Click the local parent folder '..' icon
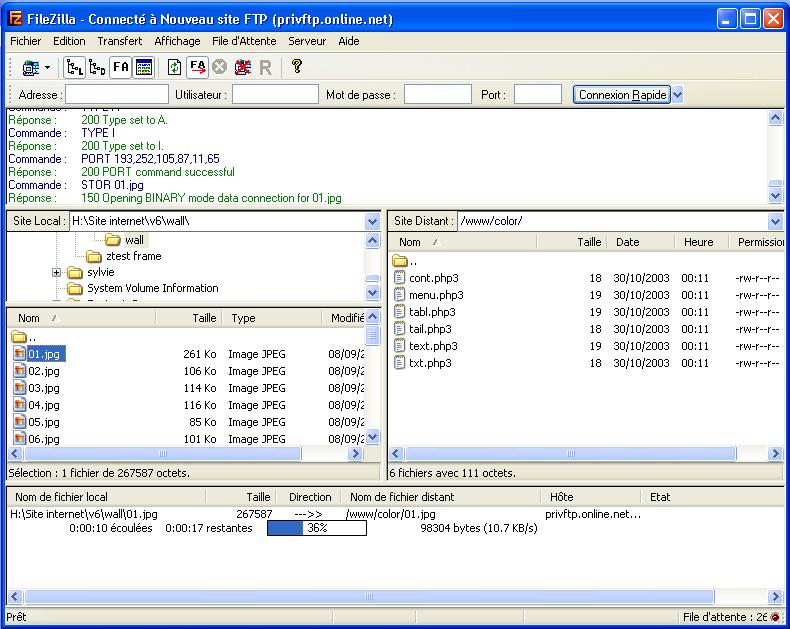 coord(19,336)
